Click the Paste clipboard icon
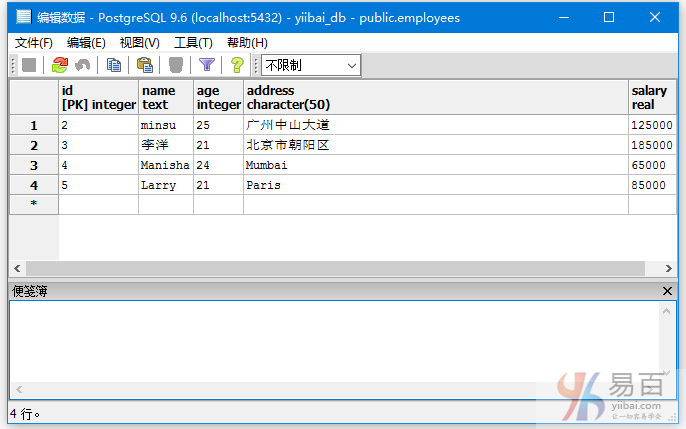Screen dimensions: 686x429 (145, 65)
